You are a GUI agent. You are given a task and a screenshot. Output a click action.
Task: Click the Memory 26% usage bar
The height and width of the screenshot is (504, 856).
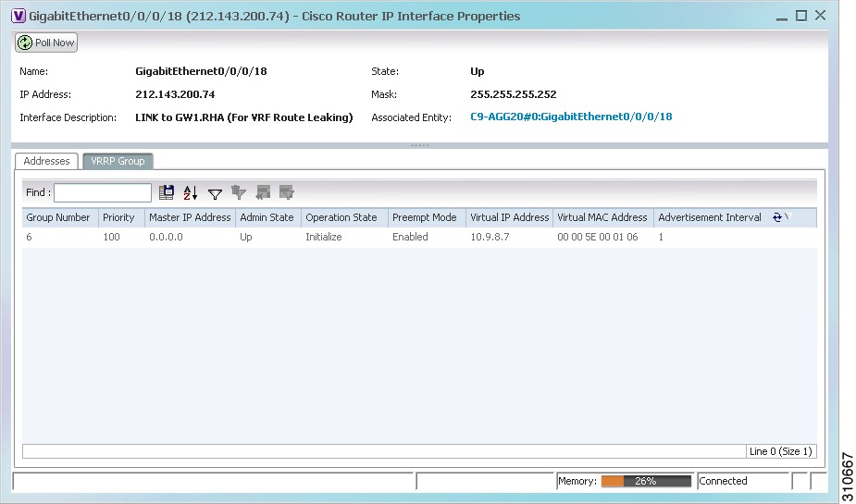click(646, 481)
